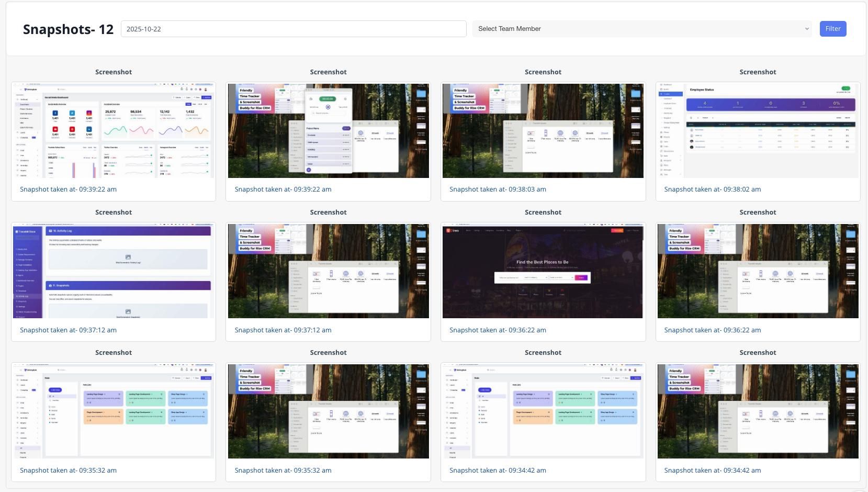Open the 'Find the Best Places' snapshot thumbnail

point(543,271)
